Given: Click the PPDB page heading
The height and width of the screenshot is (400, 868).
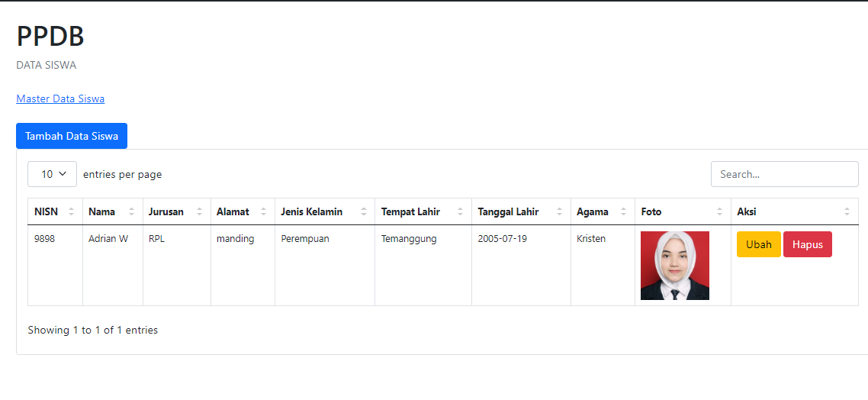Looking at the screenshot, I should [x=50, y=36].
